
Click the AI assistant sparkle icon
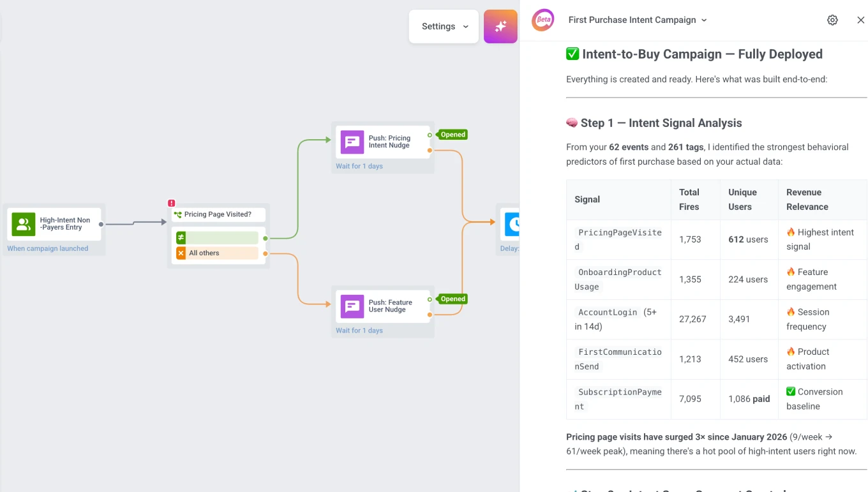tap(500, 26)
